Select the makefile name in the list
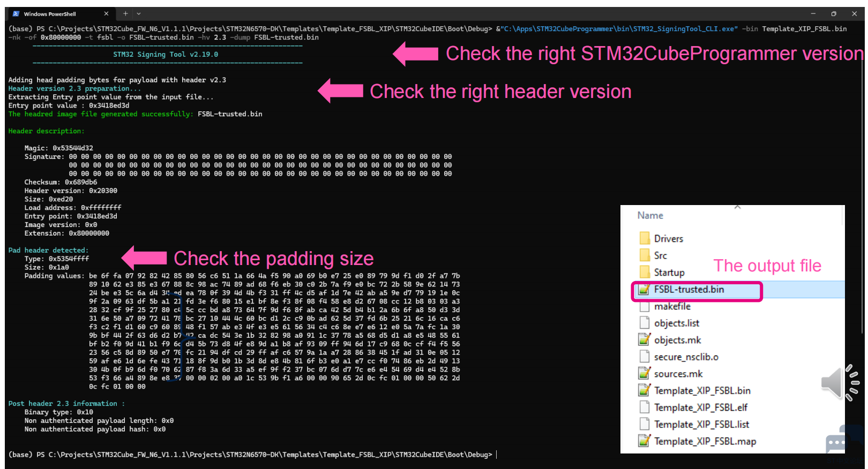The height and width of the screenshot is (469, 868). 672,306
